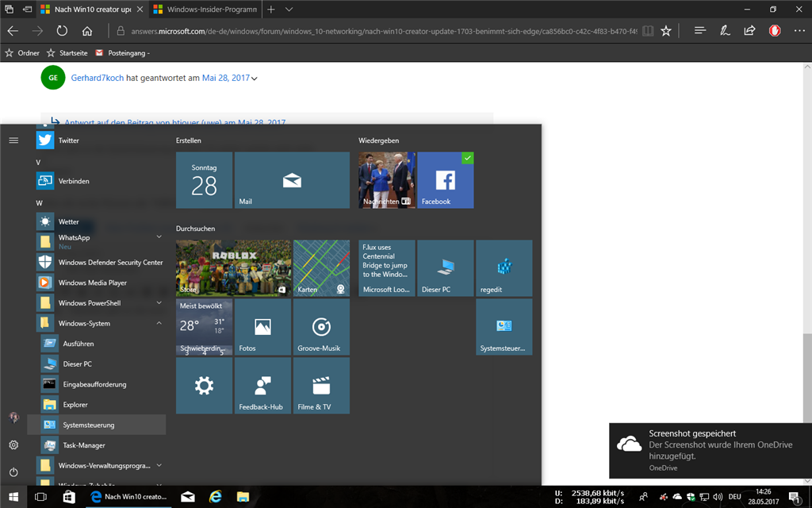Make a web note in Edge
This screenshot has width=812, height=508.
pos(725,31)
